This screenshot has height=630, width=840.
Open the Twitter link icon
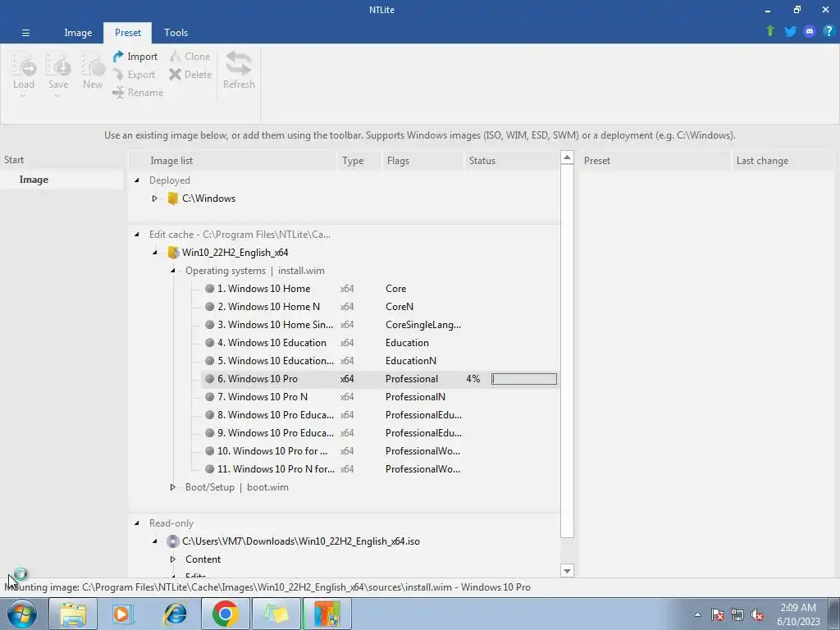(790, 31)
